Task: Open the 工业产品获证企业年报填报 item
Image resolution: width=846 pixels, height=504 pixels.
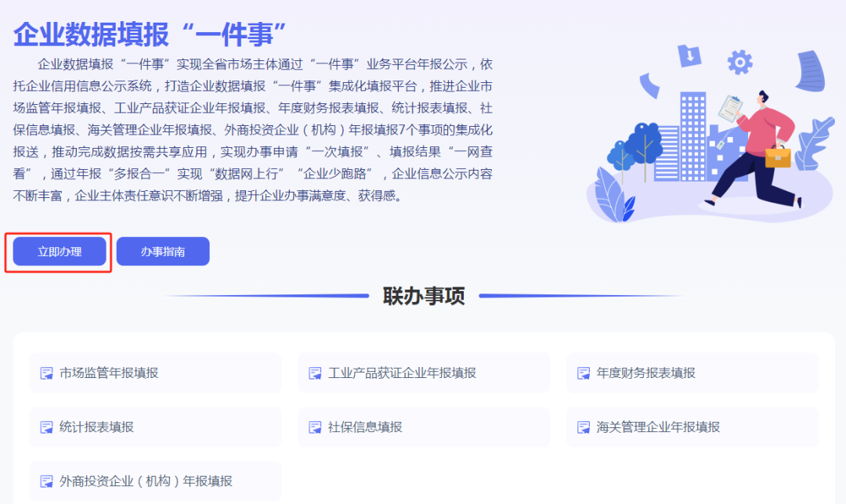Action: (x=402, y=373)
